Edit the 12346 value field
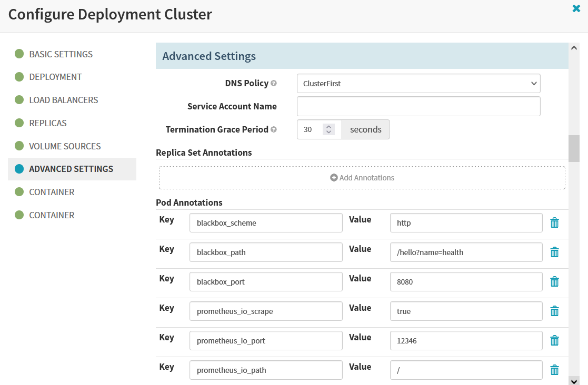 pos(466,341)
